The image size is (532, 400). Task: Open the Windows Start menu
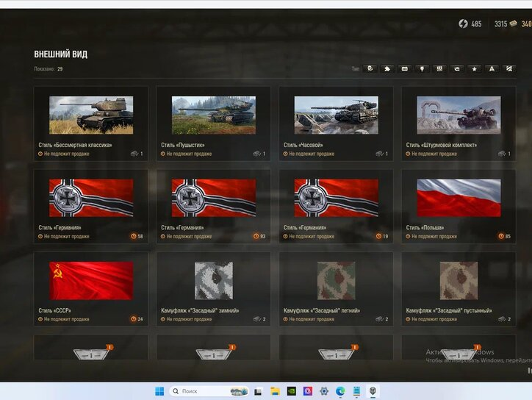point(159,391)
